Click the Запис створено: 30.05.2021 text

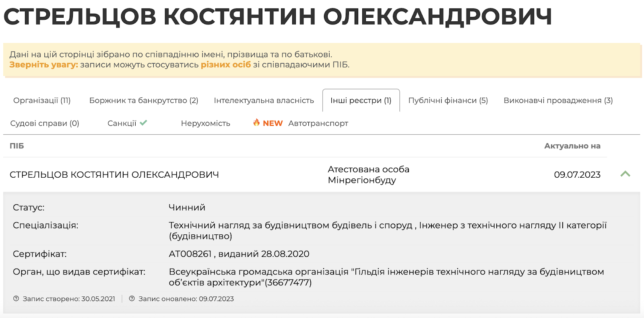69,299
